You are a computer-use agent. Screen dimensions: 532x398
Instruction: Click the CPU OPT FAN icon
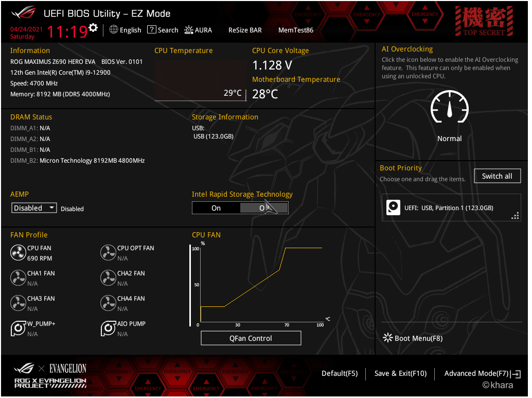(108, 253)
